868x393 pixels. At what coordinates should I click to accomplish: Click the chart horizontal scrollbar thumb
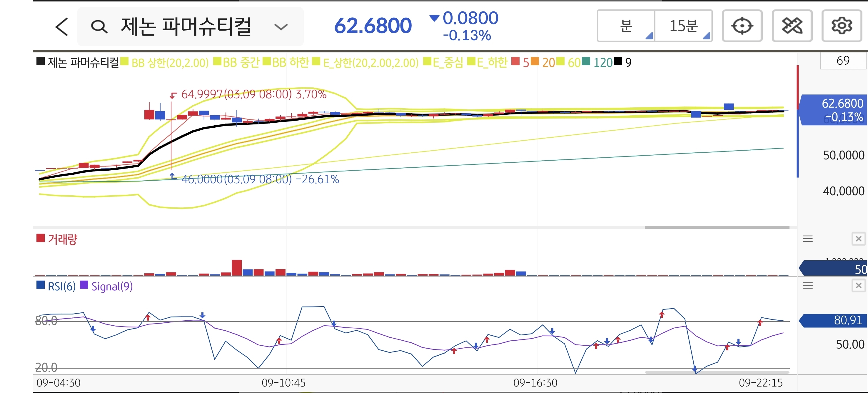click(x=717, y=227)
